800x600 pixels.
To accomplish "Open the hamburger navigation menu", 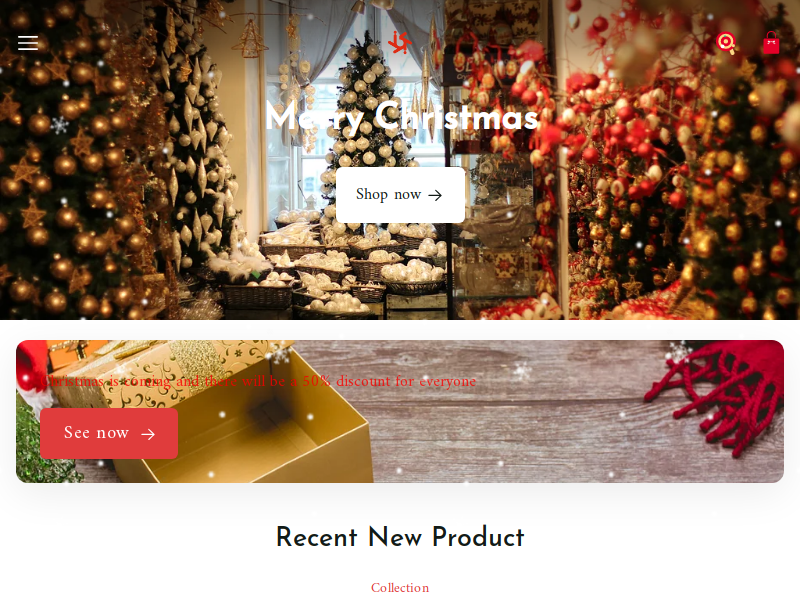I will coord(28,43).
